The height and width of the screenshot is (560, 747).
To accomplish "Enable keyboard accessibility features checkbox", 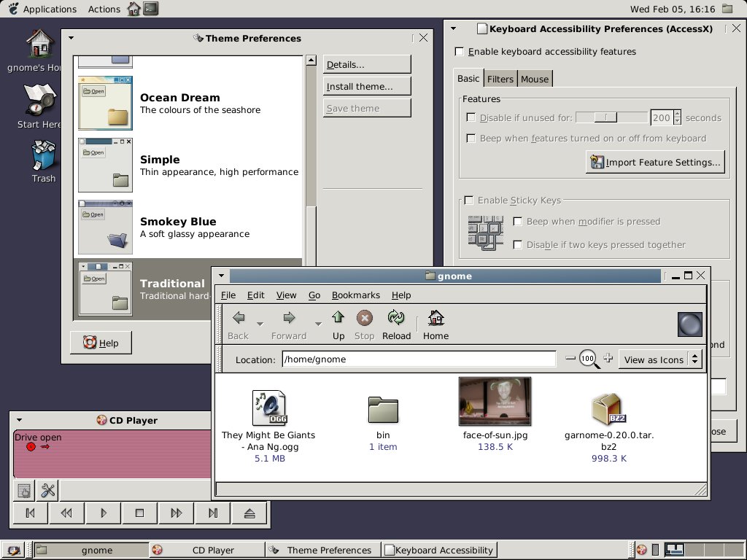I will (x=460, y=52).
